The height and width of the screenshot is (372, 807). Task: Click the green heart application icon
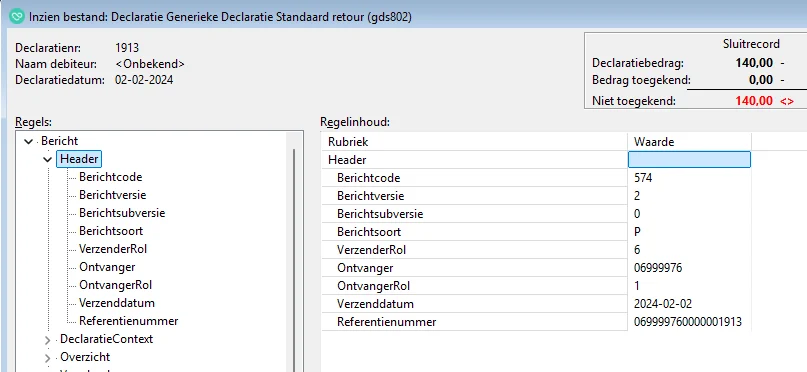coord(17,16)
